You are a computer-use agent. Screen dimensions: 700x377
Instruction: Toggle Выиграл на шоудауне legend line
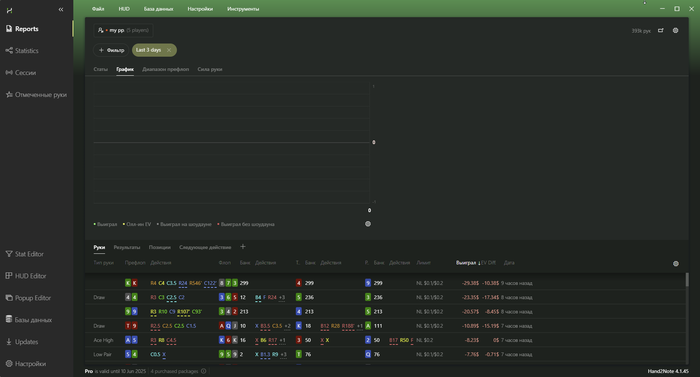[x=184, y=224]
